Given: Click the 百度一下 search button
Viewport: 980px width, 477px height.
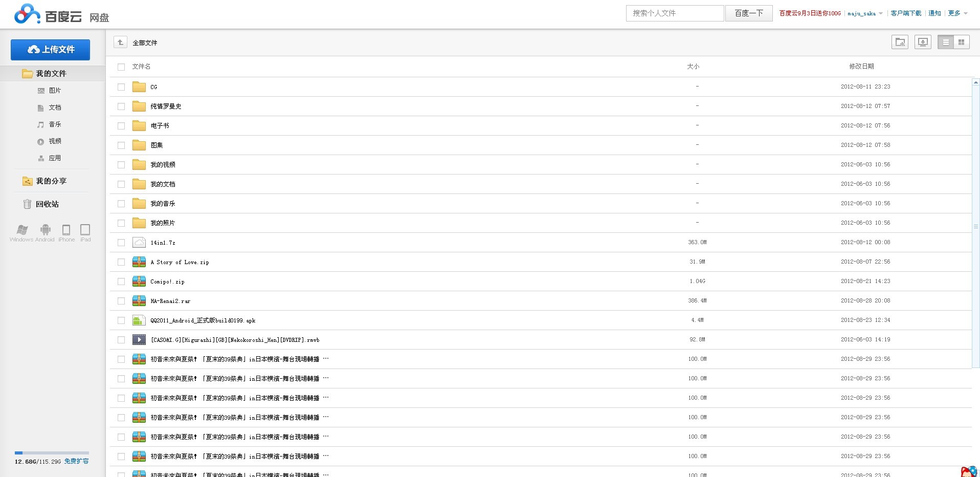Looking at the screenshot, I should click(x=749, y=13).
